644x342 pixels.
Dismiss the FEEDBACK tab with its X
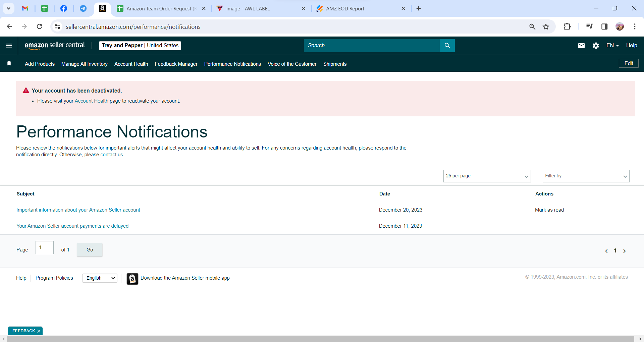point(39,331)
